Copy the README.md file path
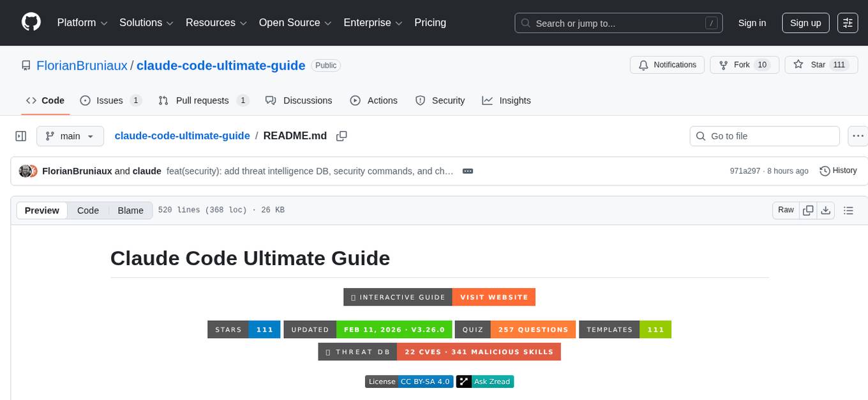Image resolution: width=868 pixels, height=400 pixels. (341, 136)
